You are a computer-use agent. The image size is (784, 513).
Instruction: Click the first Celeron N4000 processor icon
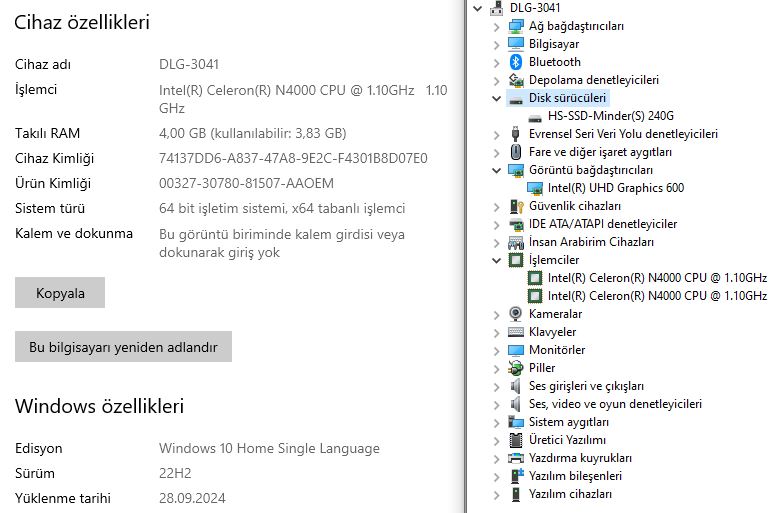click(x=534, y=278)
